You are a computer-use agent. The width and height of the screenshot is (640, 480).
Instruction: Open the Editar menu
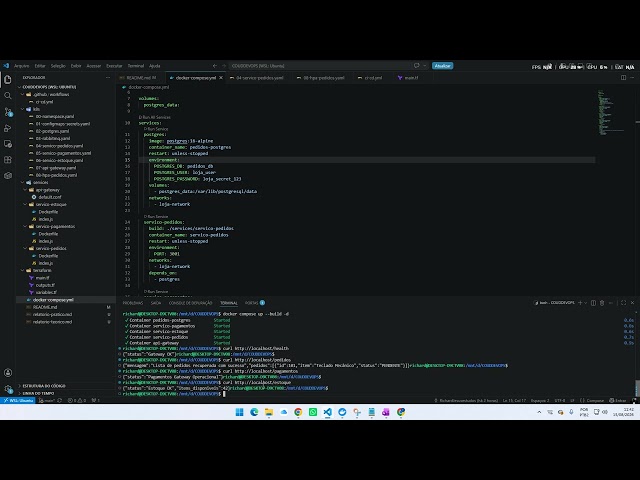point(40,66)
